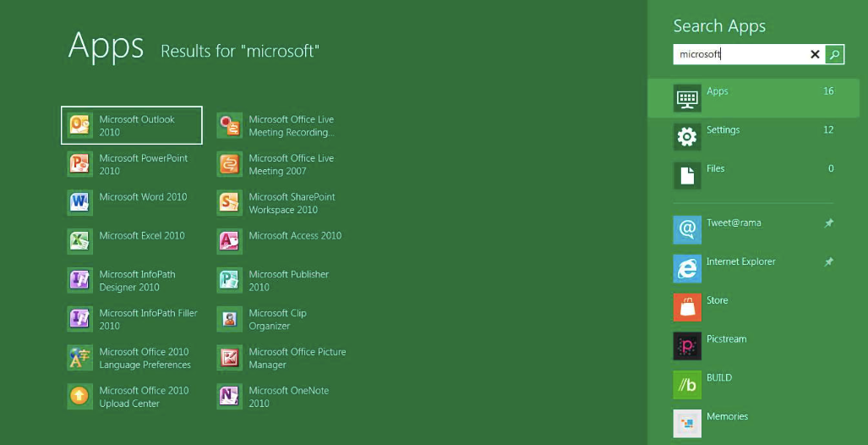Open SharePoint Workspace 2010 icon
The image size is (868, 445).
(229, 203)
